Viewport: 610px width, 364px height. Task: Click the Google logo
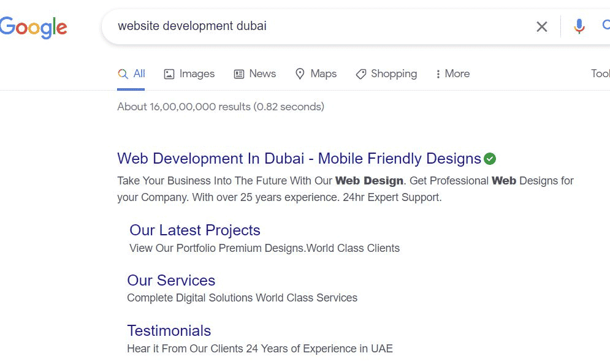click(34, 27)
